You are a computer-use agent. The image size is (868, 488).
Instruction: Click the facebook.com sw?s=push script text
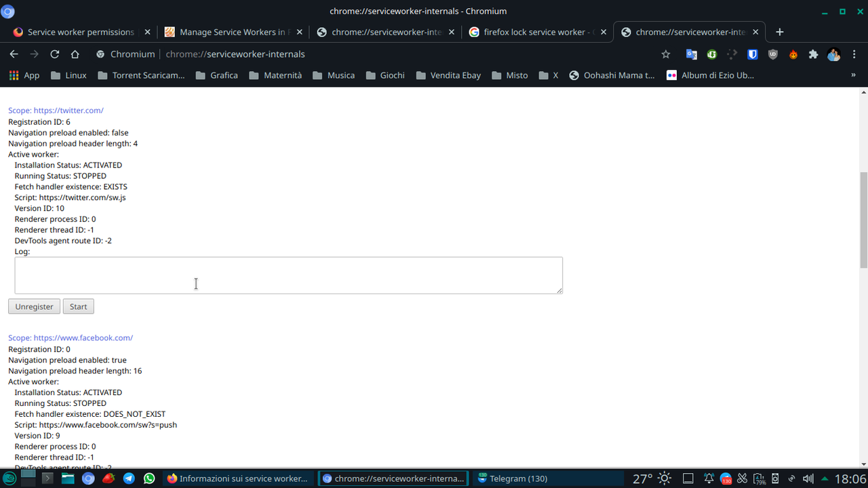coord(96,425)
